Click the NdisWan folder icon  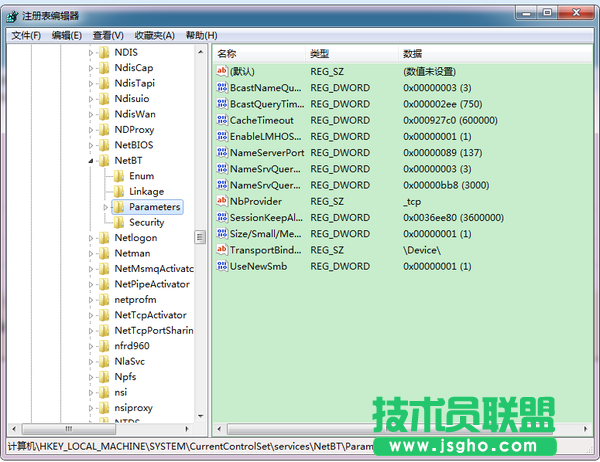click(x=104, y=114)
